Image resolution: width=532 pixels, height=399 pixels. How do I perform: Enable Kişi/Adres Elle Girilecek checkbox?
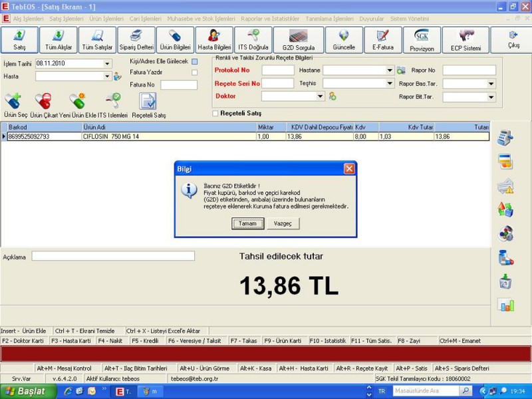[x=194, y=62]
